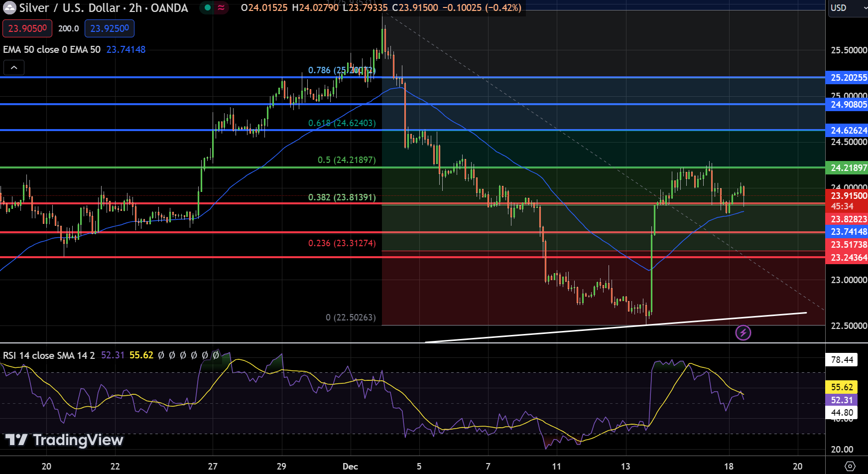Click the 13 date on time axis
Image resolution: width=868 pixels, height=474 pixels.
pos(625,467)
